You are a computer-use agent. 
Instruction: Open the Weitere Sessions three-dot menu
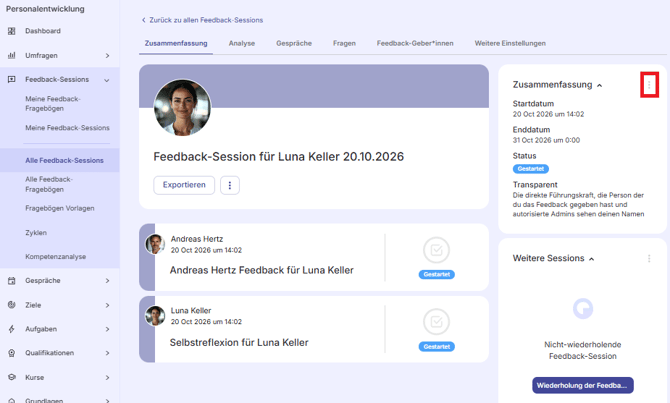coord(649,258)
